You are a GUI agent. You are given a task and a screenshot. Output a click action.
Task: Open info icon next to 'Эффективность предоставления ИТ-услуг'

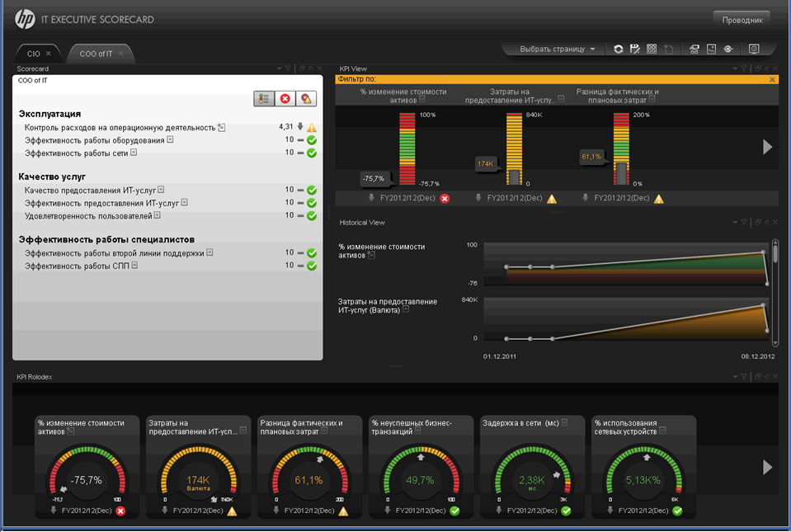[184, 202]
